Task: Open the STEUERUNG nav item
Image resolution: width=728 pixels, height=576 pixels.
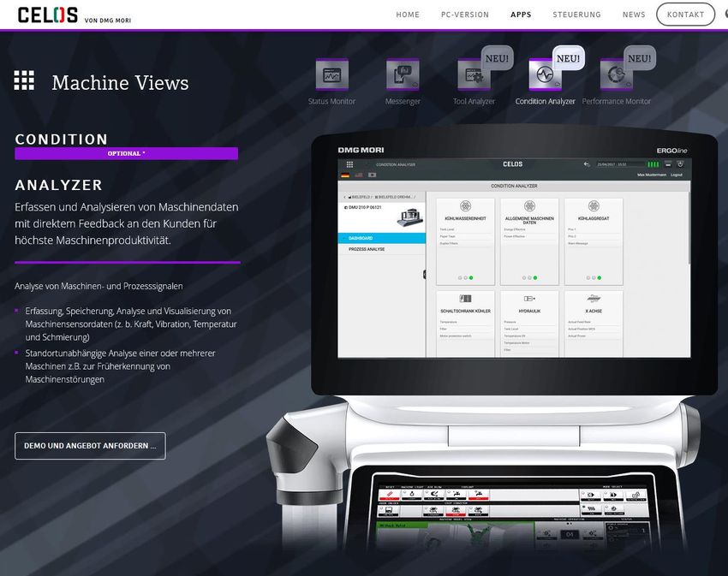Action: (x=576, y=15)
